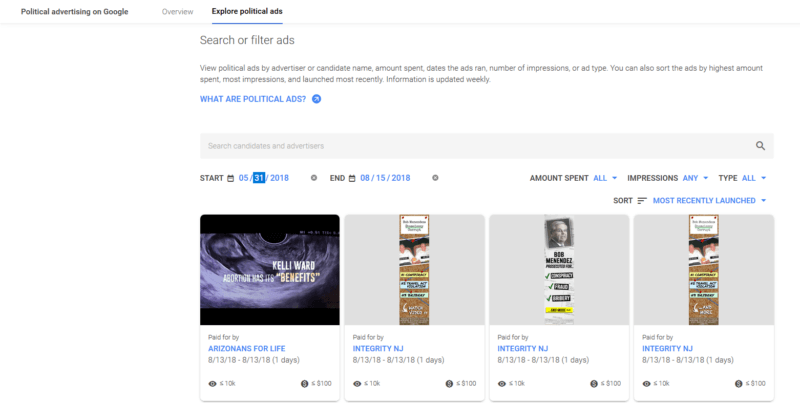Open the INTEGRITY NJ link on the second card
Screen dimensions: 800x403
click(378, 348)
